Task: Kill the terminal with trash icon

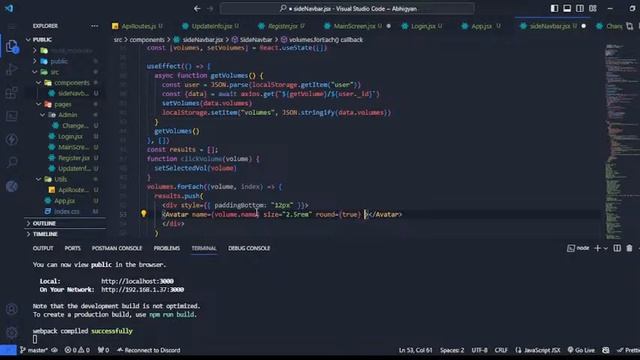Action: click(x=629, y=248)
